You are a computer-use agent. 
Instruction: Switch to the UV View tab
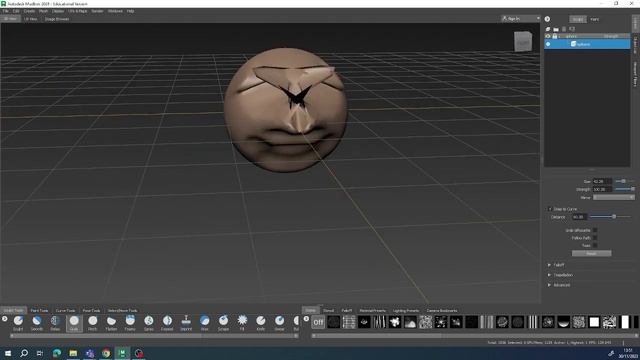pos(31,19)
